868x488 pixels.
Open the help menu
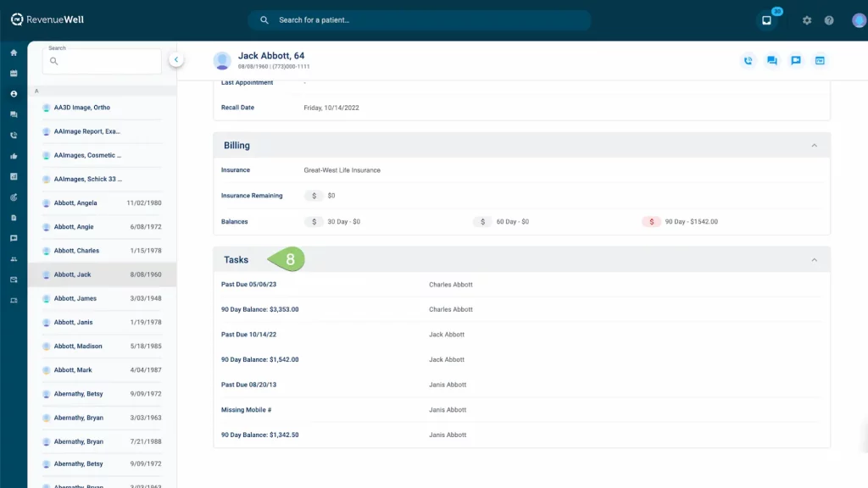click(829, 19)
